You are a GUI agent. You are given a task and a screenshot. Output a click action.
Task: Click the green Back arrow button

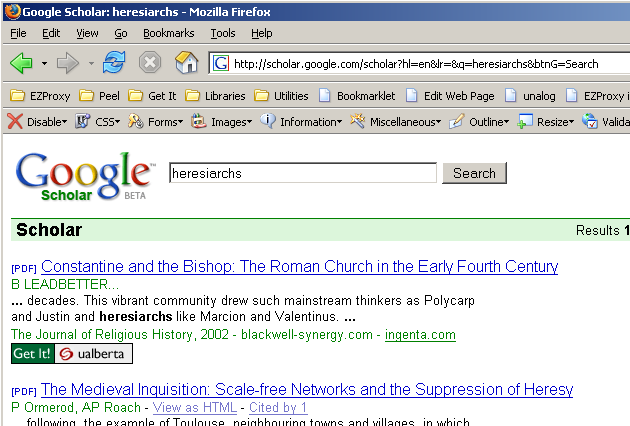pos(22,64)
